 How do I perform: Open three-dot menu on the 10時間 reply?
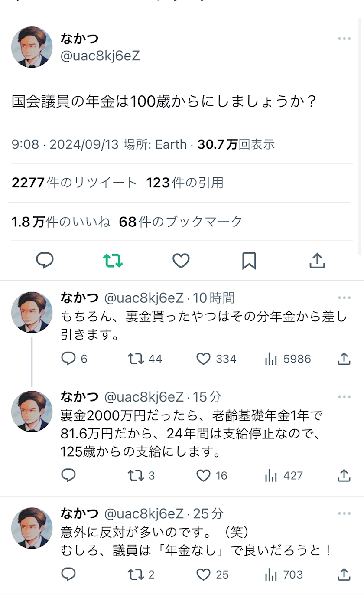click(344, 297)
